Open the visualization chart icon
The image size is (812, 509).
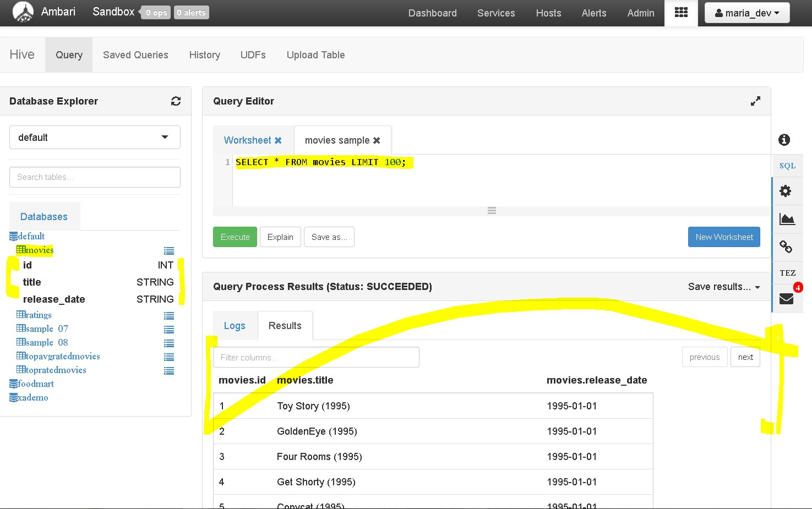787,219
